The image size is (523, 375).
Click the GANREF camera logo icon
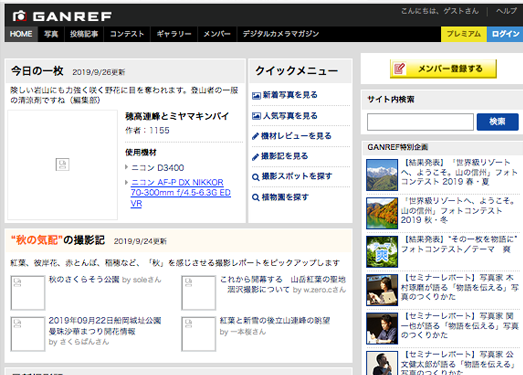pos(20,16)
